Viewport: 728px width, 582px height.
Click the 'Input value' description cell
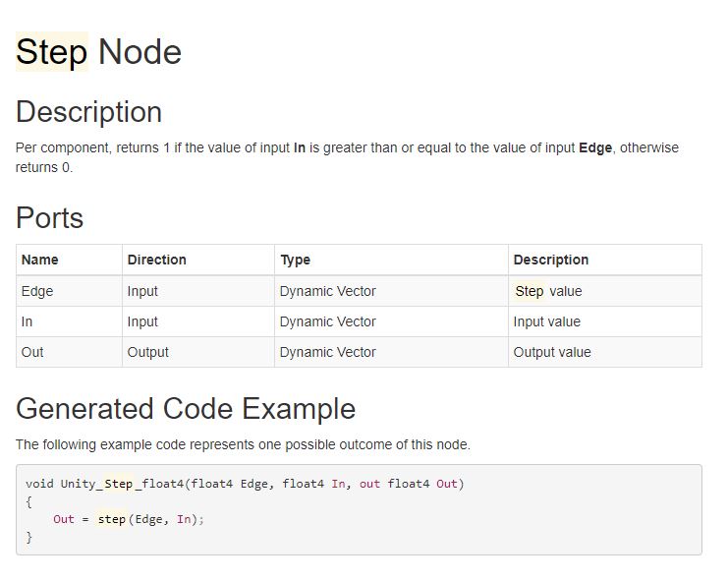[546, 321]
